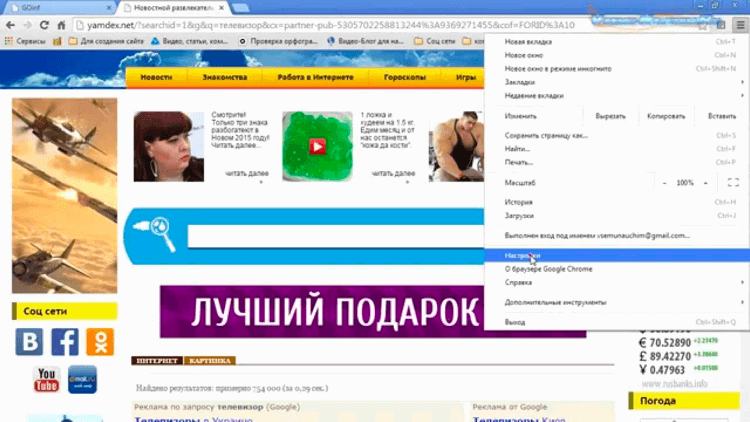Open the Сервисы apps shortcut

(x=25, y=41)
